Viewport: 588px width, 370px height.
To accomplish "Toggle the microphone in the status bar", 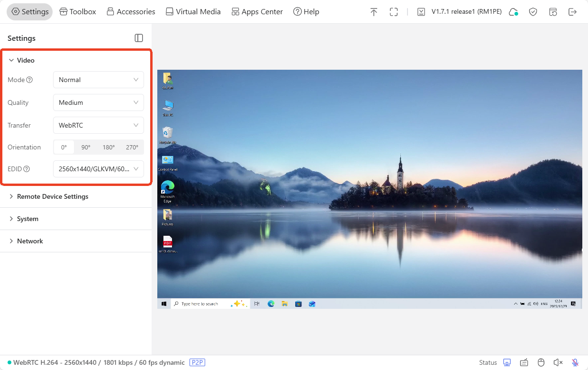I will (x=575, y=362).
